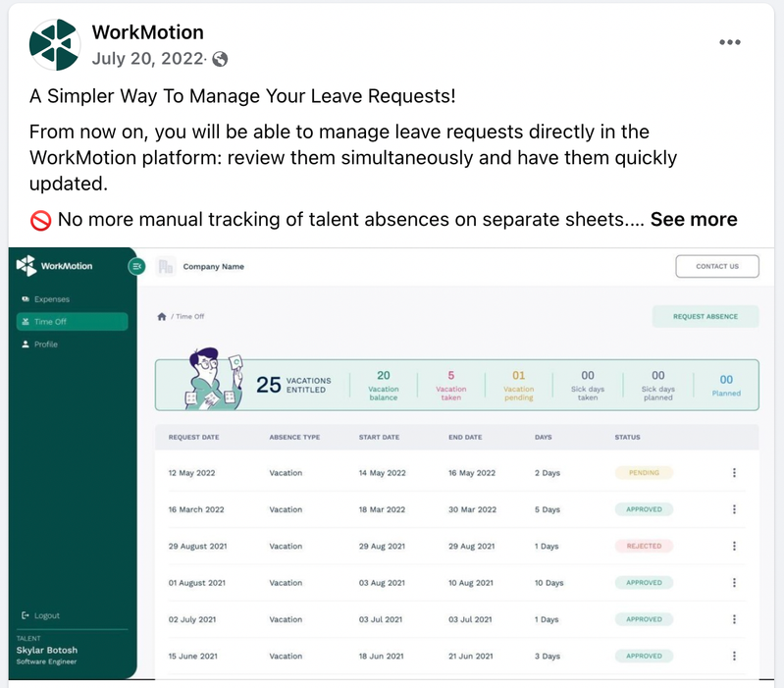Open the post options three-dot menu
This screenshot has height=688, width=784.
(729, 42)
